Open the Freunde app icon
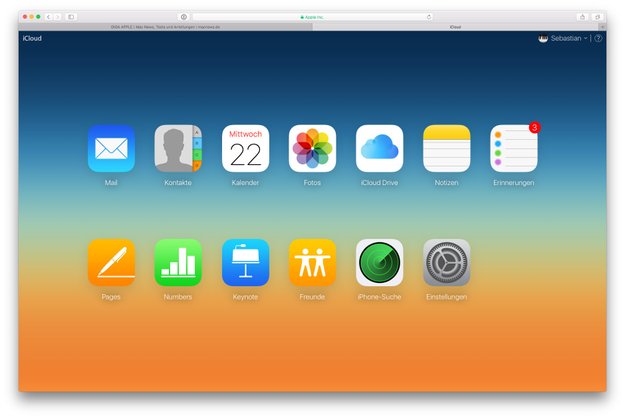The width and height of the screenshot is (625, 418). 312,262
